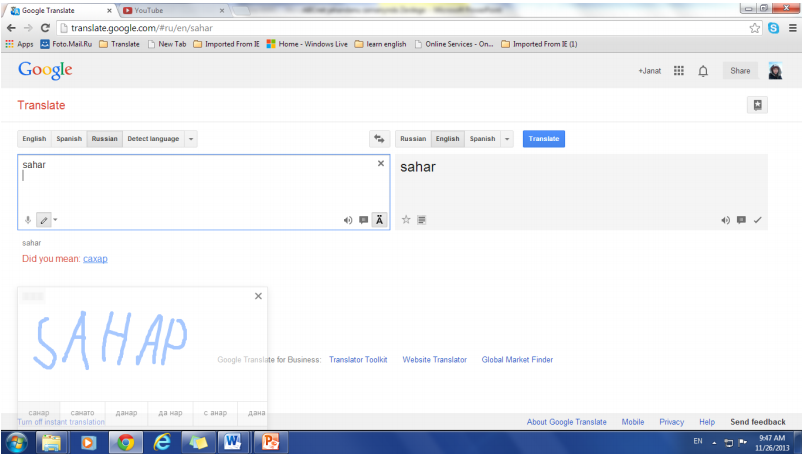Close the handwriting input panel
The image size is (811, 458).
258,296
